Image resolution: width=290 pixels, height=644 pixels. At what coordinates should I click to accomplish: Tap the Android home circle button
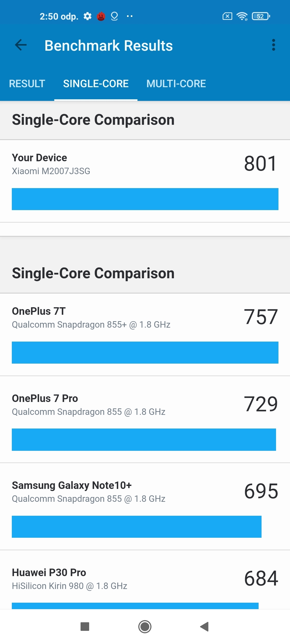[x=145, y=627]
